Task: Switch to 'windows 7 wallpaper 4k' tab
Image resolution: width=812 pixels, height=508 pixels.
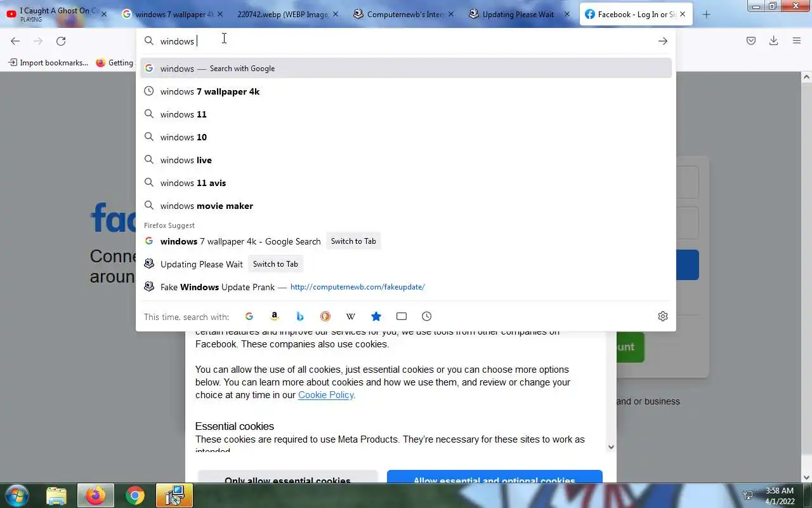Action: point(173,14)
